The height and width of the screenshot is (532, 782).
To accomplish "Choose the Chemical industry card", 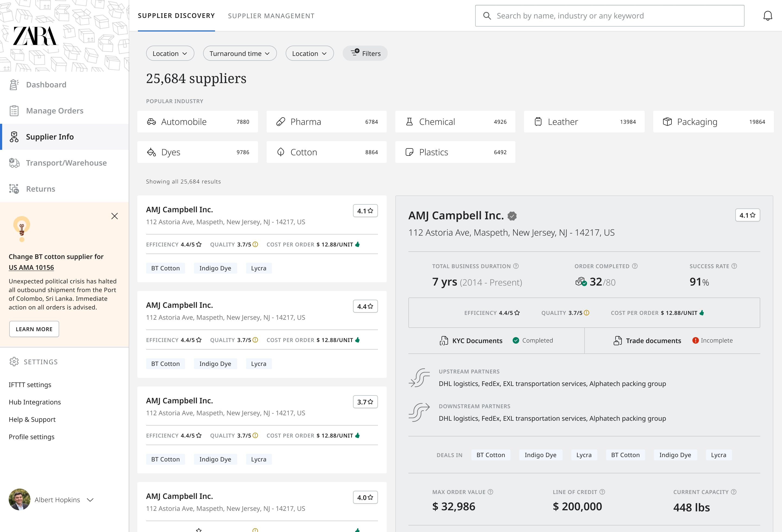I will point(455,122).
